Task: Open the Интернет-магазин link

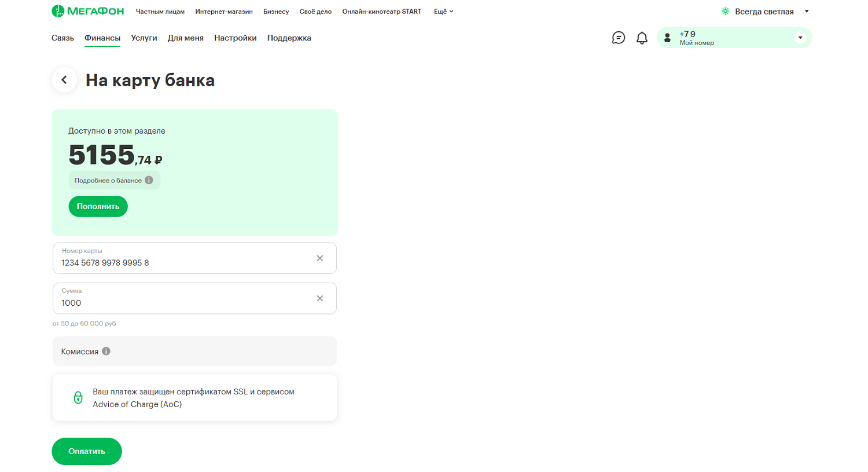Action: tap(223, 12)
